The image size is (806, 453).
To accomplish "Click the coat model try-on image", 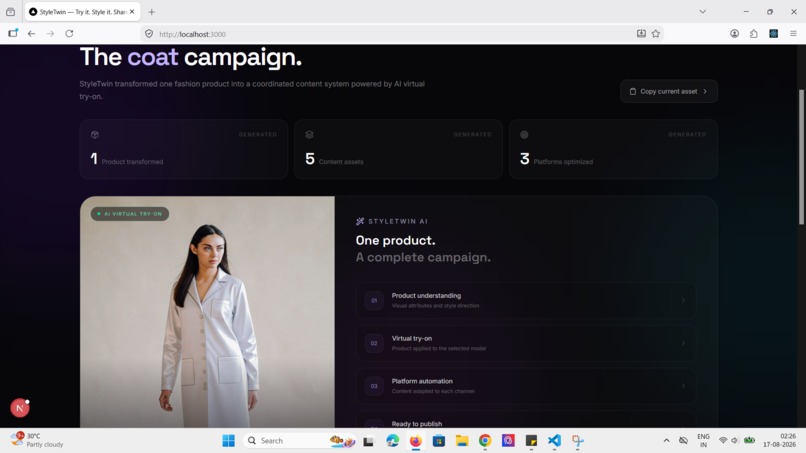I will (207, 312).
